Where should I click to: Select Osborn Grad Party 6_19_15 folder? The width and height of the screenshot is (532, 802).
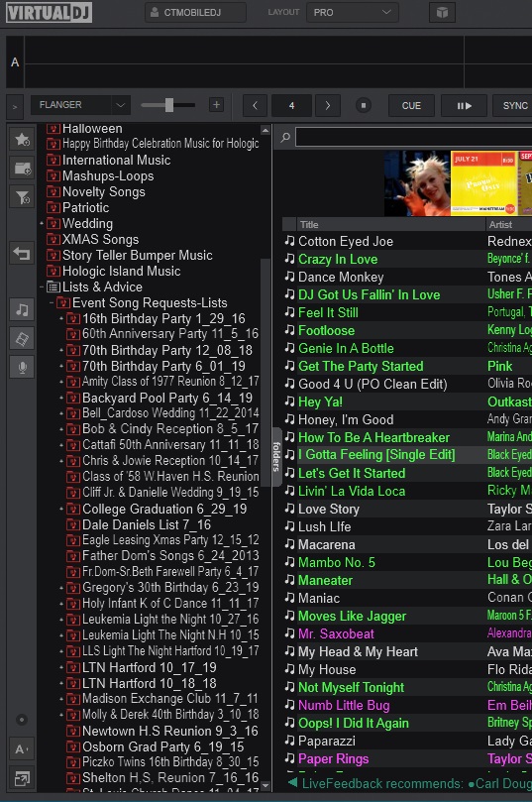tap(163, 746)
